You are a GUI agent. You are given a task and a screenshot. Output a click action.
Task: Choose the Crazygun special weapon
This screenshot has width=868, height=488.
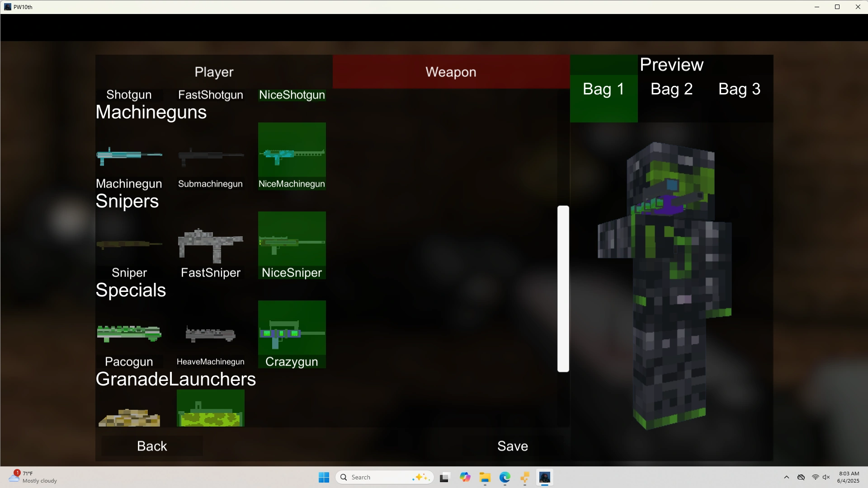(292, 334)
